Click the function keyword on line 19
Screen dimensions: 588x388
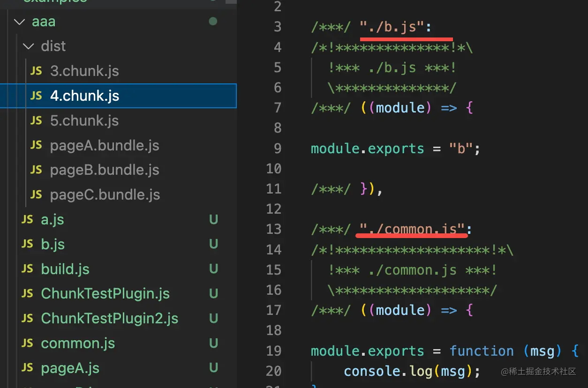pos(482,351)
